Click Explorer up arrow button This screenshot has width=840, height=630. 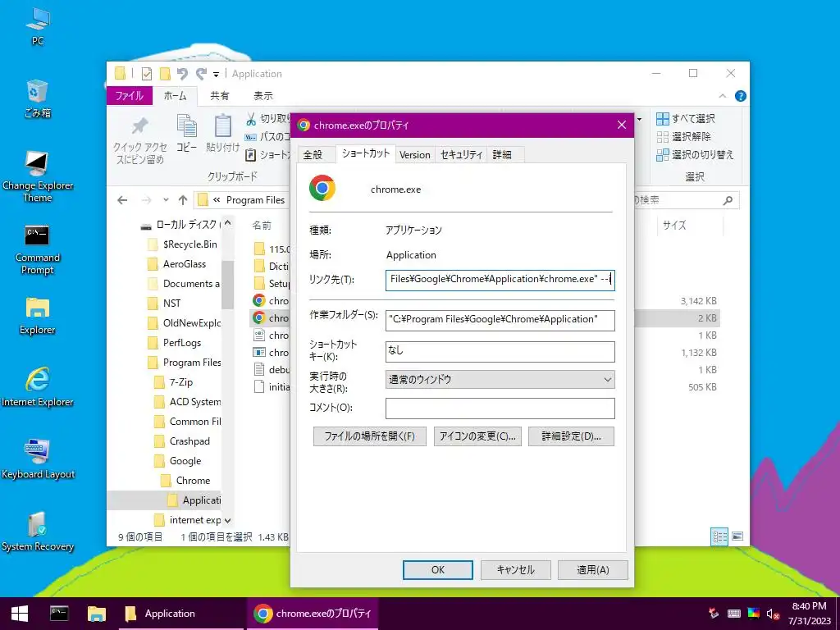183,200
